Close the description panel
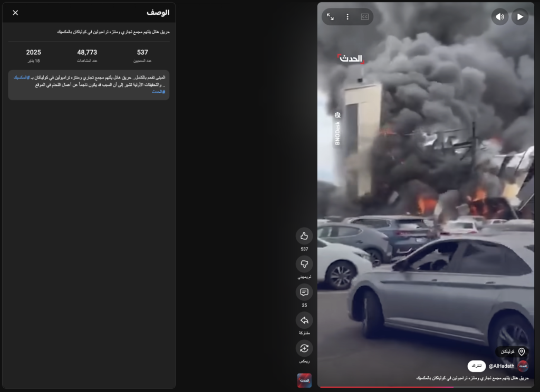 [x=15, y=13]
